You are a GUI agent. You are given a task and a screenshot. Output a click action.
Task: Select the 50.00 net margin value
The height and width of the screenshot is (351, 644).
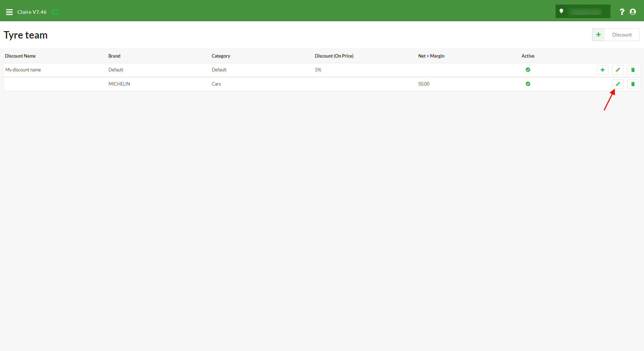[424, 84]
